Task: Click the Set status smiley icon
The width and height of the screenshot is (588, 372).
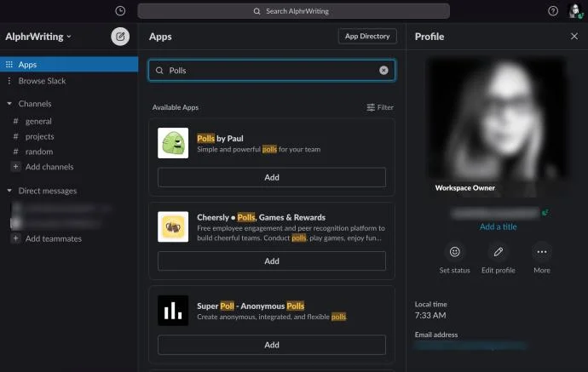Action: tap(454, 252)
